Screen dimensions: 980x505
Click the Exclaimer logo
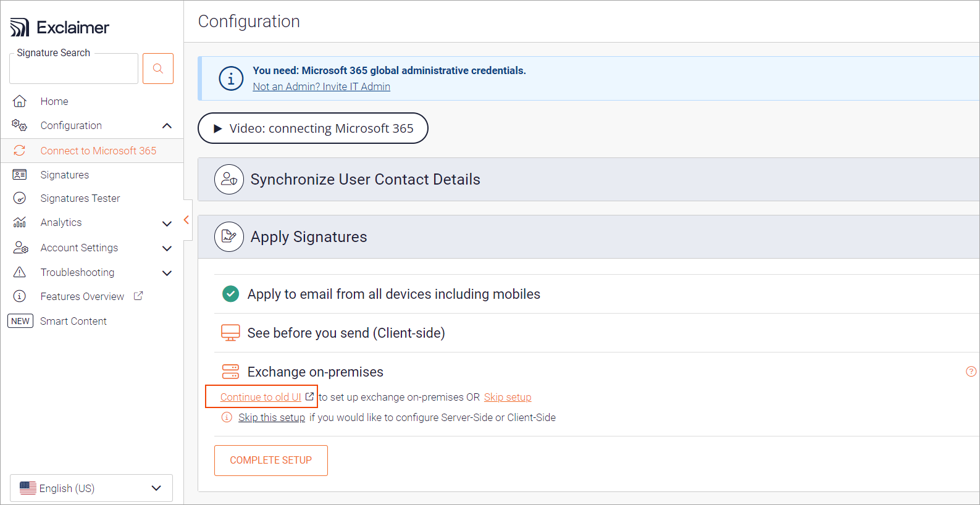(x=60, y=27)
